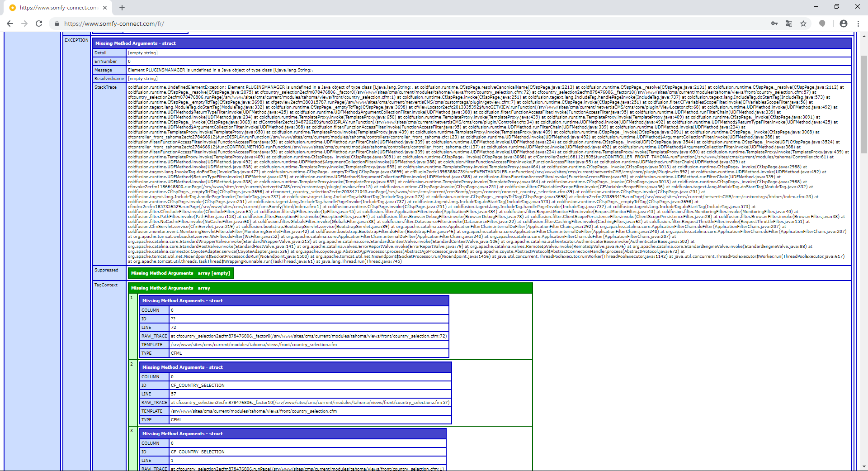Image resolution: width=868 pixels, height=471 pixels.
Task: Click the translate page icon
Action: 789,24
